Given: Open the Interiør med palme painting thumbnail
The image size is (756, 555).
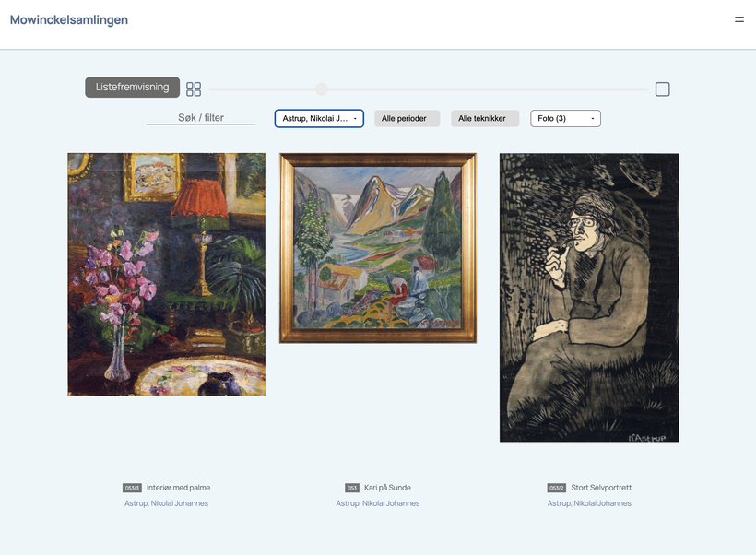Looking at the screenshot, I should click(x=166, y=275).
